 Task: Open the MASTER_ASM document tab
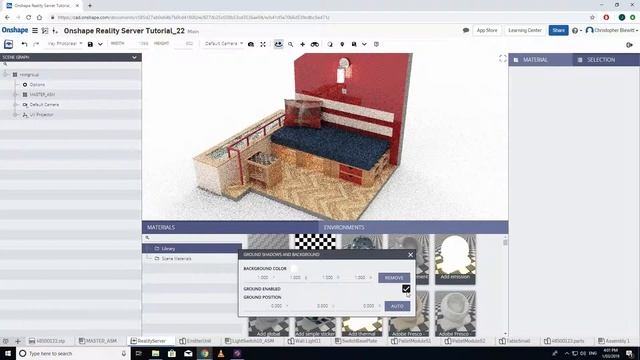[98, 341]
